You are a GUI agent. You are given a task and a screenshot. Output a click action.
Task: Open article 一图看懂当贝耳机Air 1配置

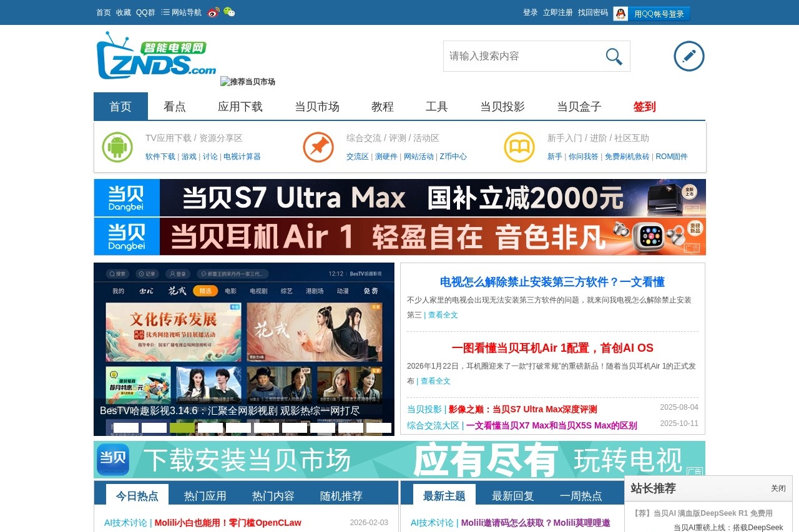tap(552, 348)
